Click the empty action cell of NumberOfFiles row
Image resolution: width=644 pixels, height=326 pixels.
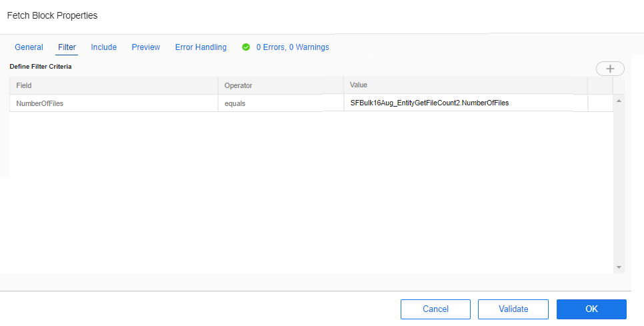coord(601,103)
